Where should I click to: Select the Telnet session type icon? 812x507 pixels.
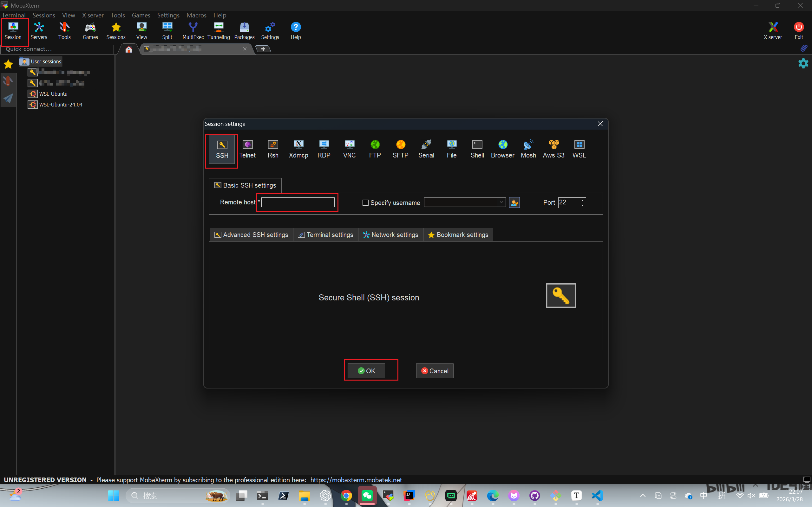point(247,149)
